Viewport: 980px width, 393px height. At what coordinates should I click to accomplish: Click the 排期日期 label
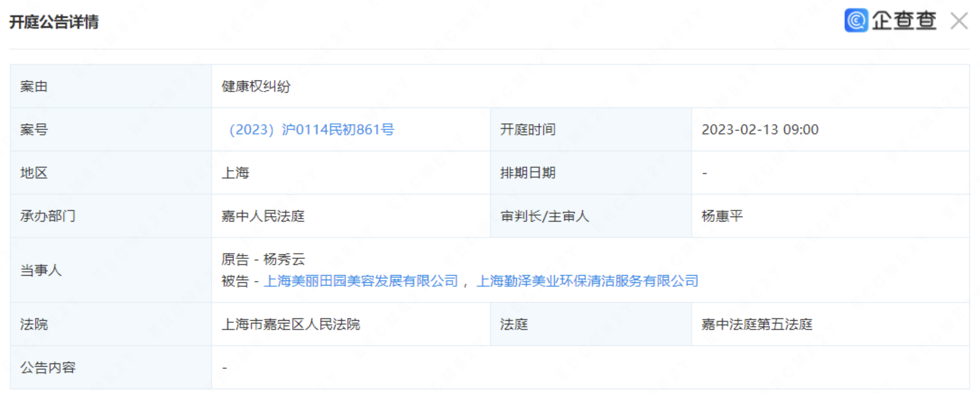(528, 173)
